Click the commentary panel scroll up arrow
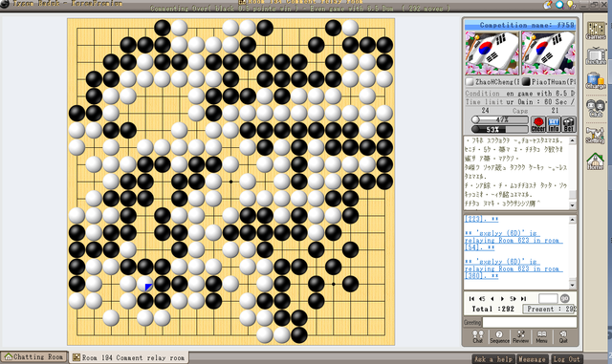This screenshot has width=612, height=364. coord(572,140)
